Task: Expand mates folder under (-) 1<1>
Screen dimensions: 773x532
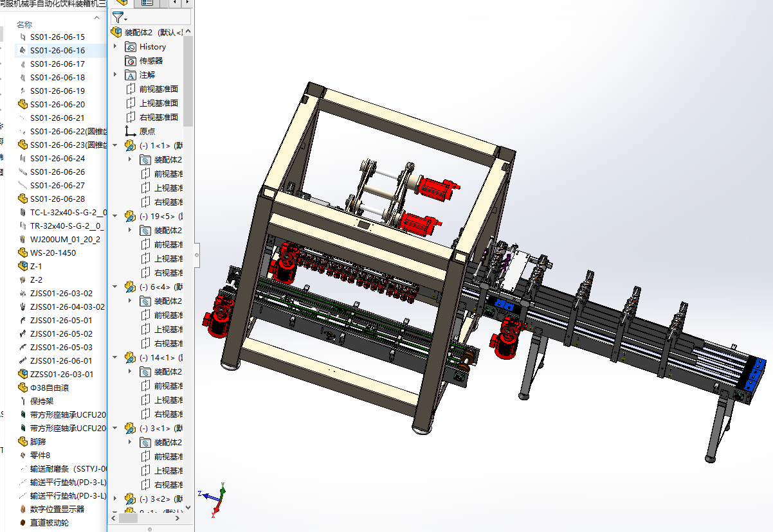Action: pyautogui.click(x=129, y=159)
